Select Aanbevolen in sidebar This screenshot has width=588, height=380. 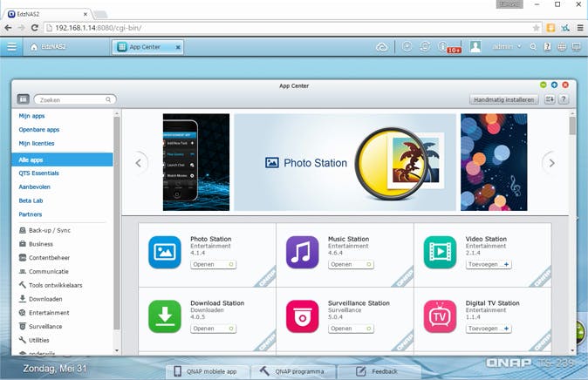click(35, 187)
